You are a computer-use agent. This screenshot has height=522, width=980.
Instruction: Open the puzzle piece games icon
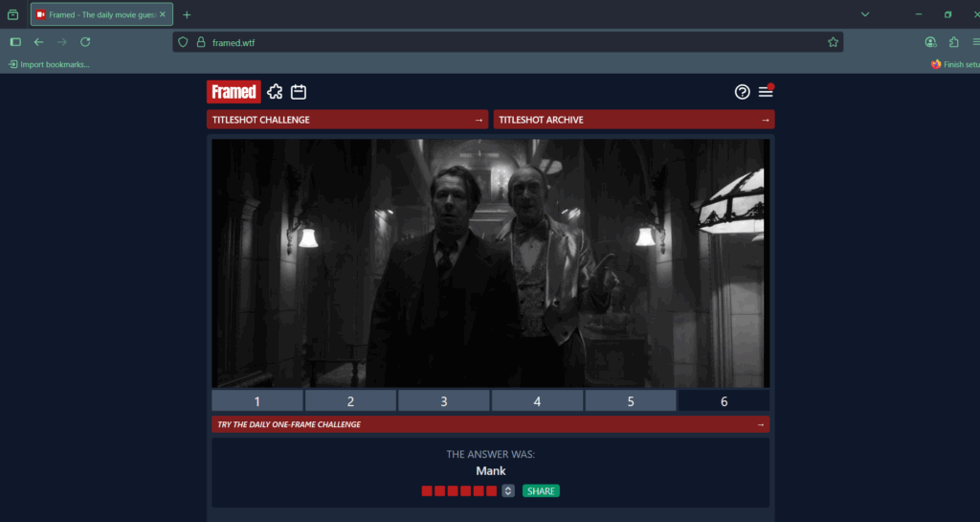275,92
